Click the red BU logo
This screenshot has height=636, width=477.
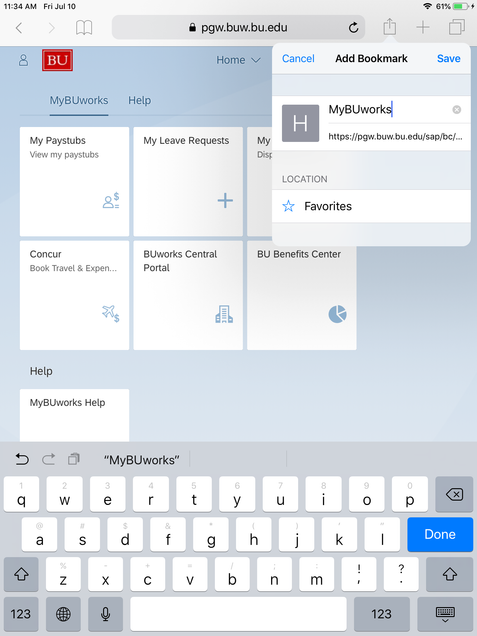coord(57,60)
